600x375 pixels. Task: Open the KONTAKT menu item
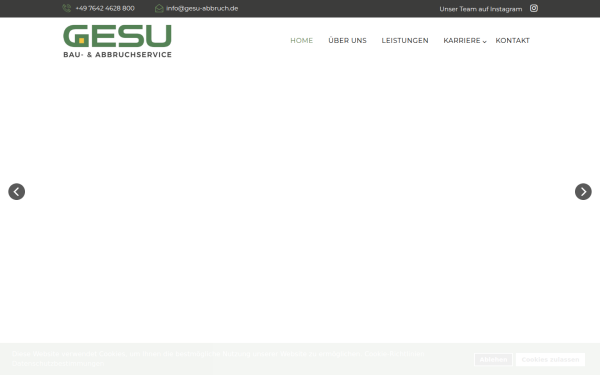tap(512, 41)
